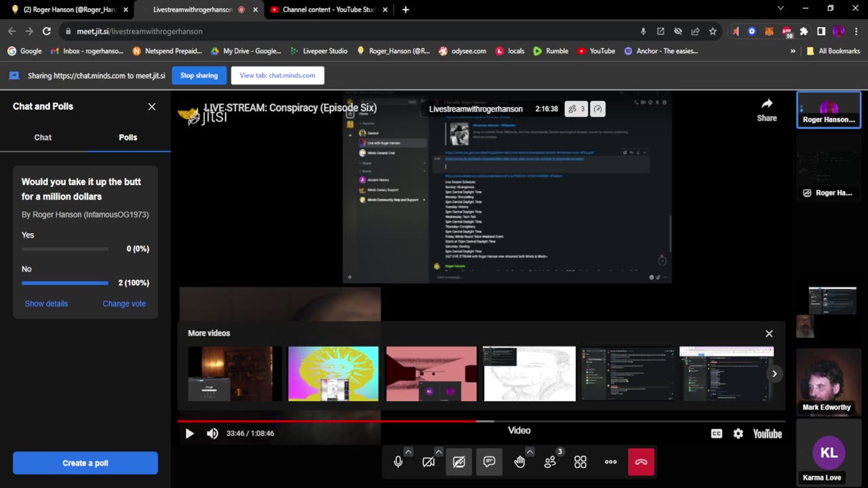Open participant count indicator in meeting header
The width and height of the screenshot is (868, 488).
click(x=576, y=108)
